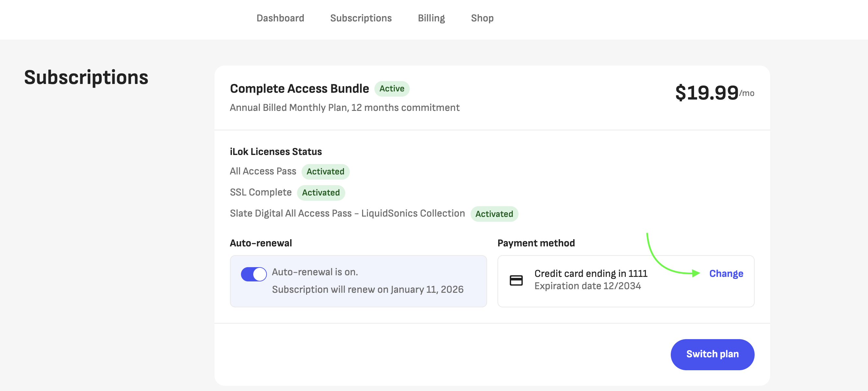Viewport: 868px width, 391px height.
Task: Click the $19.99 monthly price
Action: (707, 93)
